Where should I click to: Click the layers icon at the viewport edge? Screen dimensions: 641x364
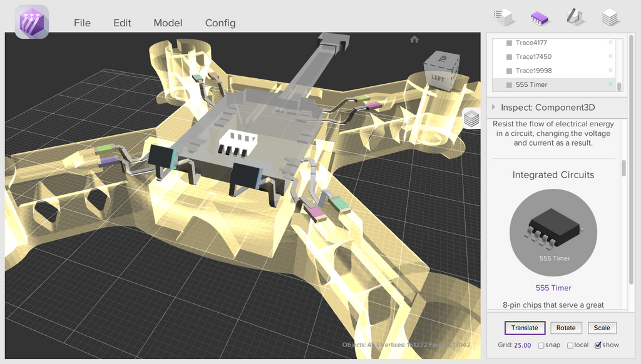pyautogui.click(x=471, y=118)
